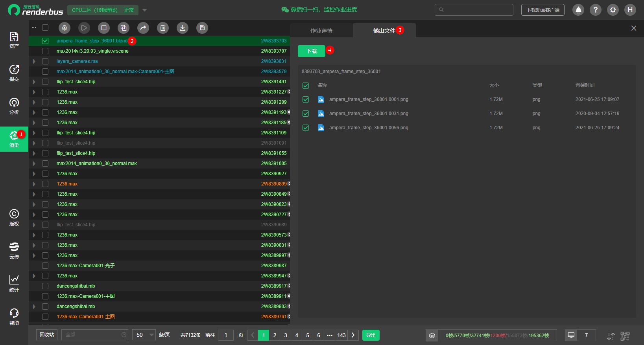Check the 1236.max-Camera001-光子 job checkbox
Viewport: 644px width, 345px height.
tap(45, 266)
